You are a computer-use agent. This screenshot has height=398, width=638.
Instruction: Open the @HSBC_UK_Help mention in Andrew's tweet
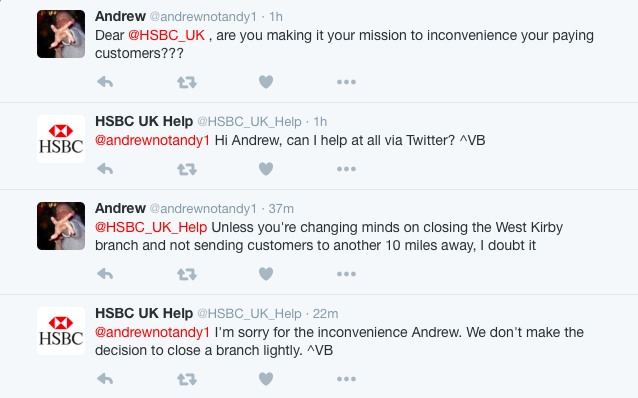(x=151, y=227)
